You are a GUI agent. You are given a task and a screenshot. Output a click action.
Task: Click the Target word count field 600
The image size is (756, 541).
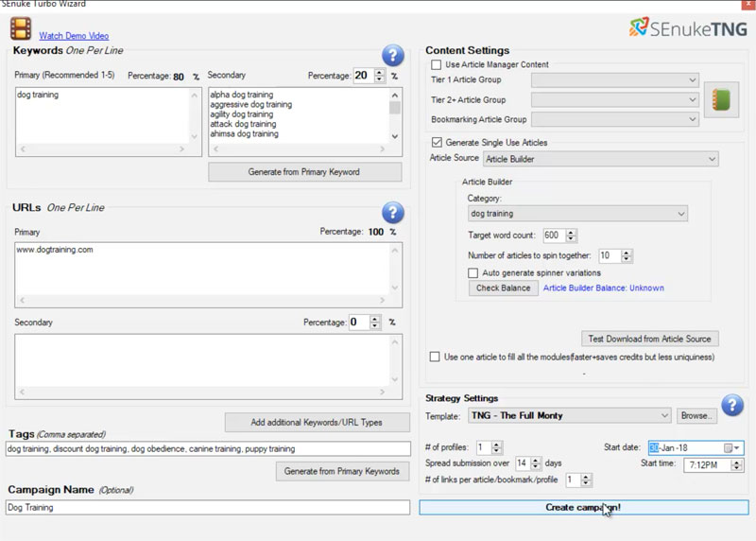[555, 236]
